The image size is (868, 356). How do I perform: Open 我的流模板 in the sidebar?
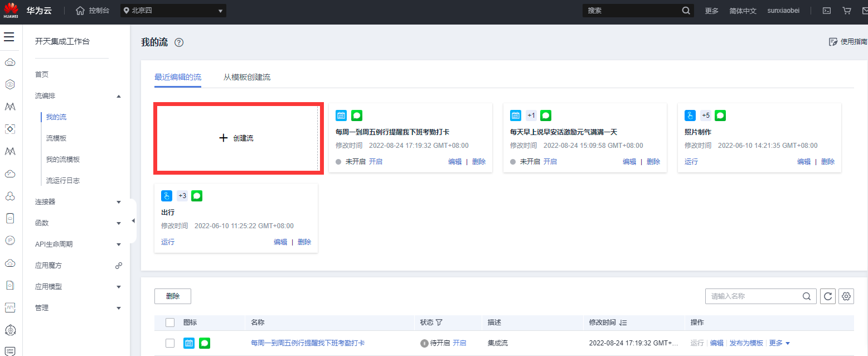point(63,160)
